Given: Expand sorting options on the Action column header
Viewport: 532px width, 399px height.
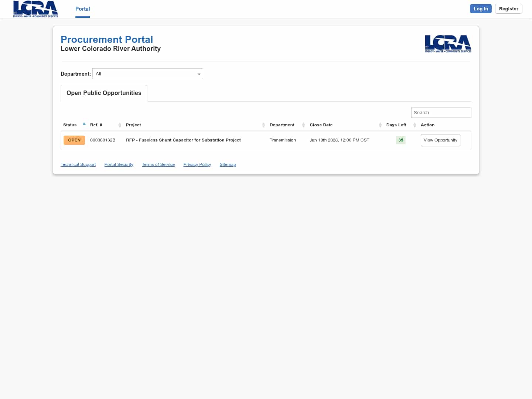Looking at the screenshot, I should (x=427, y=125).
